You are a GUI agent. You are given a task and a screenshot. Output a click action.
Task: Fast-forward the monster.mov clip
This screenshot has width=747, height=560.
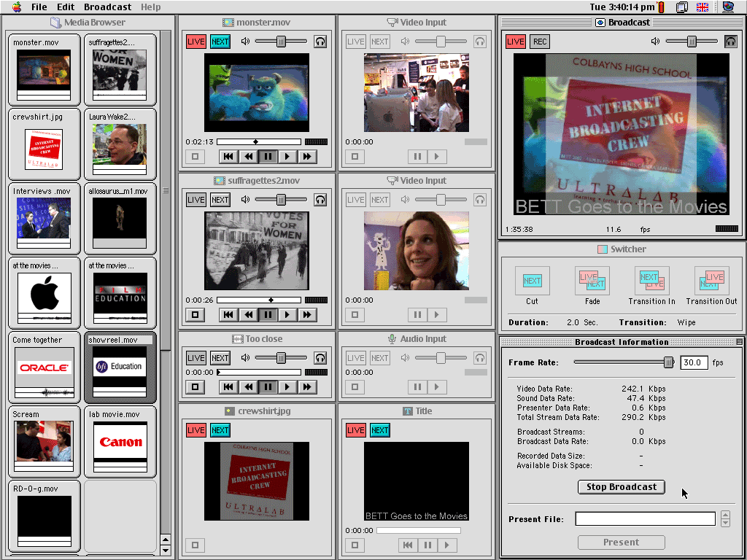(x=307, y=156)
